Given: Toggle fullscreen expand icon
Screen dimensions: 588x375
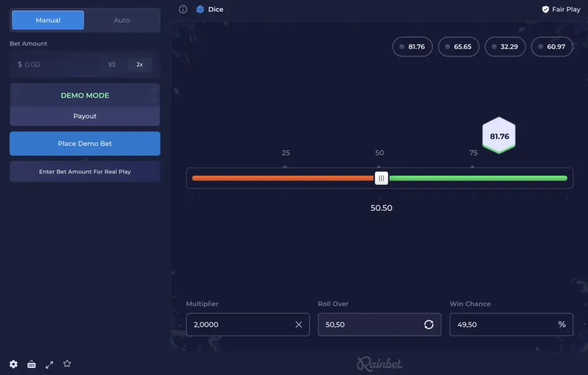Looking at the screenshot, I should 49,365.
